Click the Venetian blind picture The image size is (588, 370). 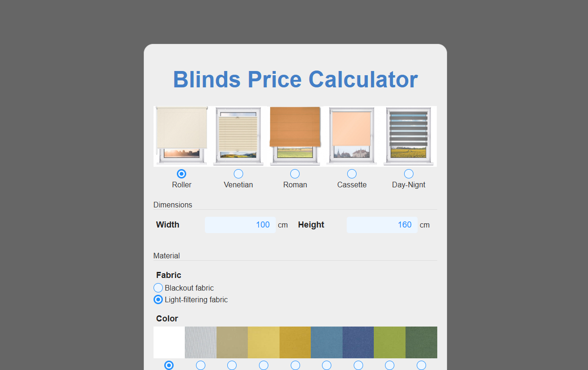click(x=238, y=135)
